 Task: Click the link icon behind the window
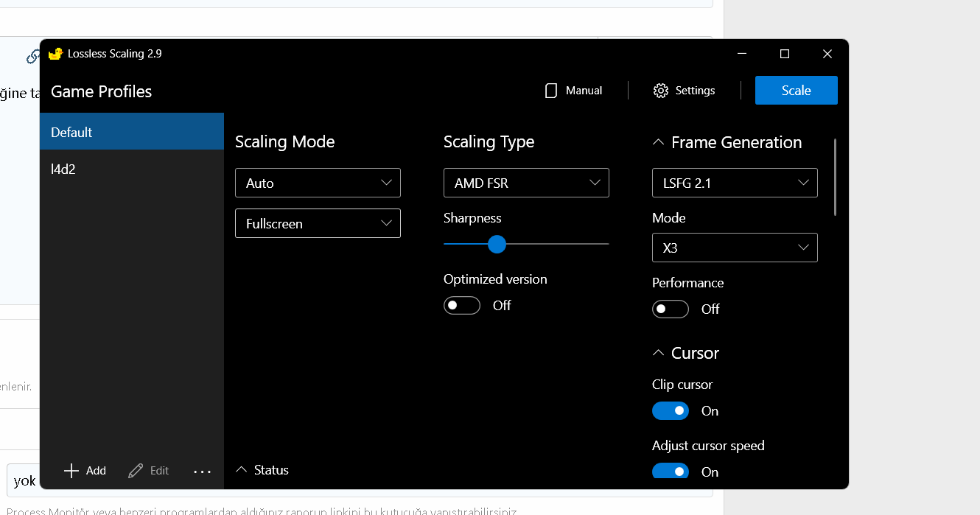[32, 56]
